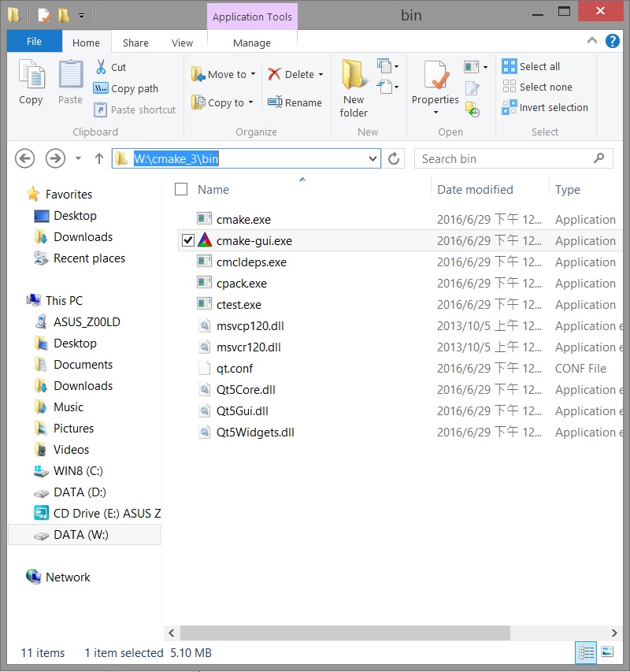Select the Qt5Widgets.dll file
The image size is (630, 672).
255,432
